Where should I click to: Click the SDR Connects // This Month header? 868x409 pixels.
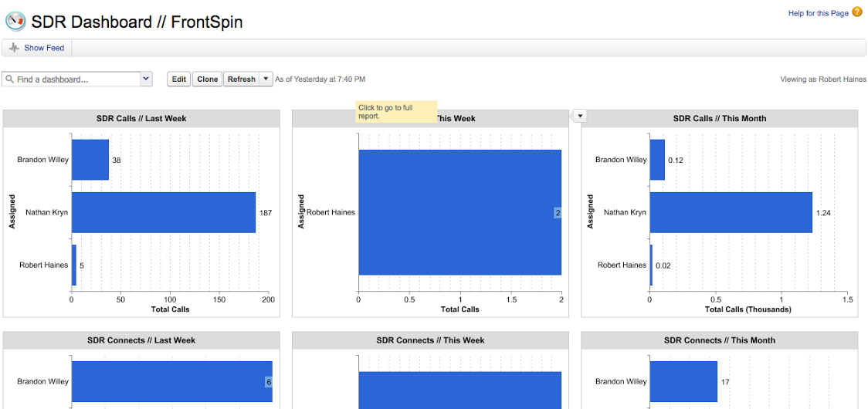(x=719, y=340)
